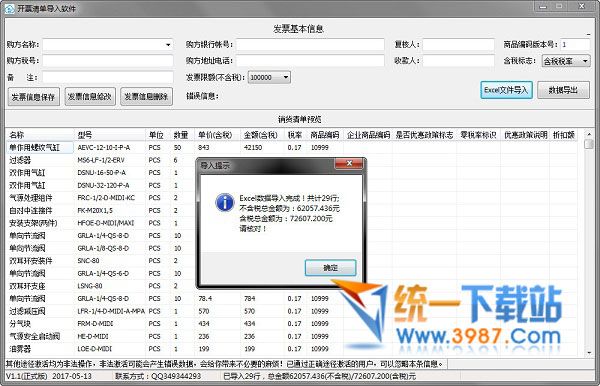
Task: Click the table scrollbar up arrow
Action: (589, 134)
